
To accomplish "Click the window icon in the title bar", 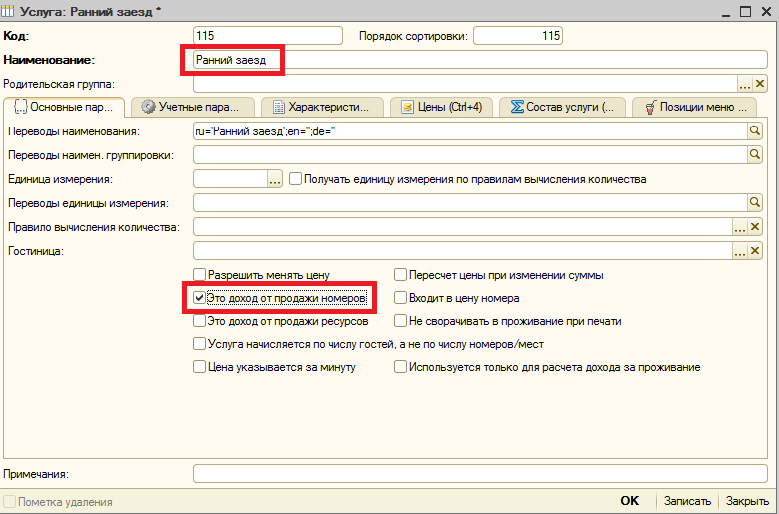I will (7, 11).
